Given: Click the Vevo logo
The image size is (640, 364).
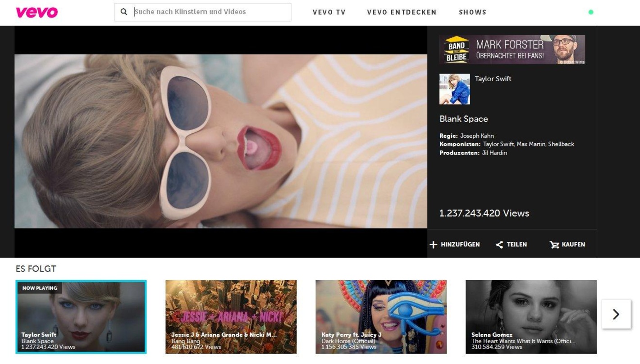Looking at the screenshot, I should click(37, 12).
